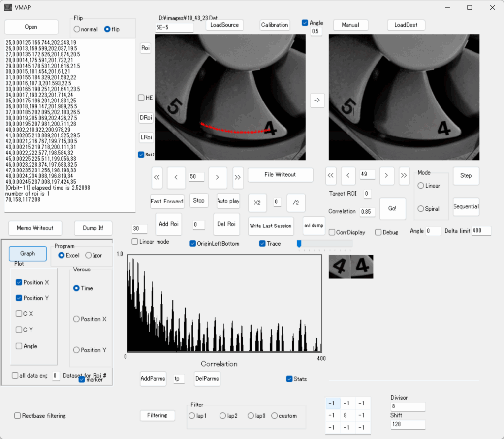Step the source frame back with <

(176, 177)
